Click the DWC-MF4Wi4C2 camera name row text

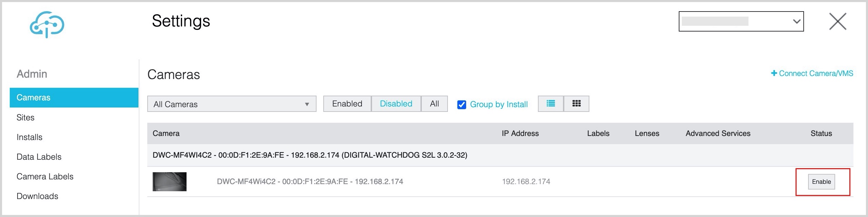pyautogui.click(x=310, y=181)
